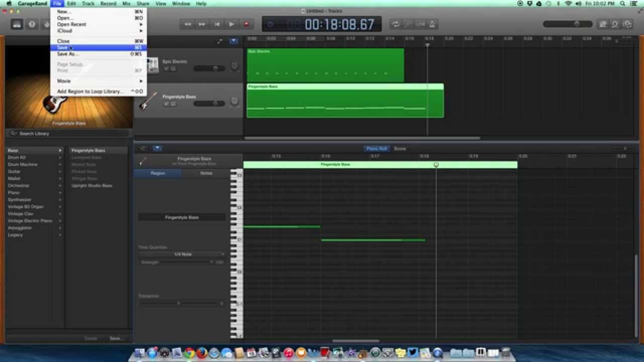The width and height of the screenshot is (644, 362).
Task: Choose Save in the File menu
Action: click(99, 47)
